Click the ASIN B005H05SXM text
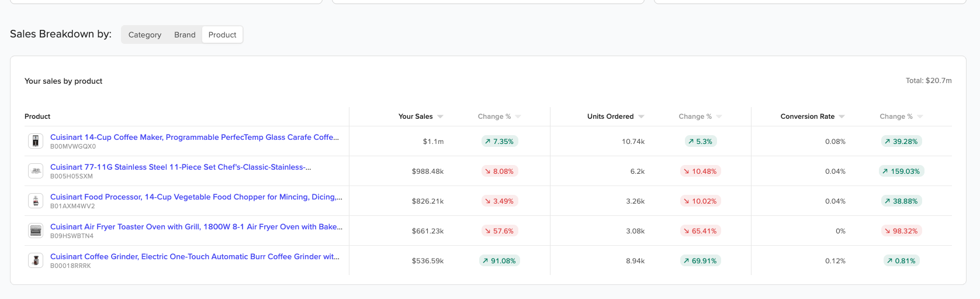Image resolution: width=980 pixels, height=299 pixels. coord(71,177)
